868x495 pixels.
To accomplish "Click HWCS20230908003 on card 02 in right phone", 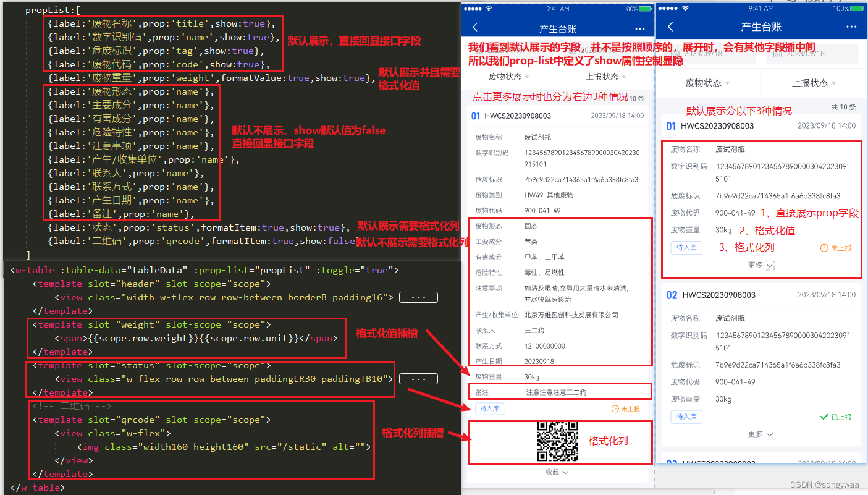I will tap(719, 295).
